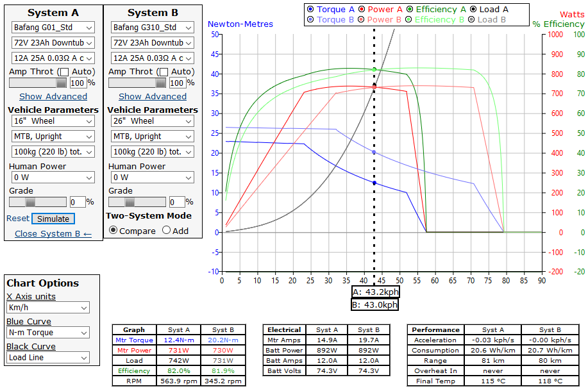The image size is (588, 391).
Task: Open System A Human Power dropdown
Action: click(53, 178)
